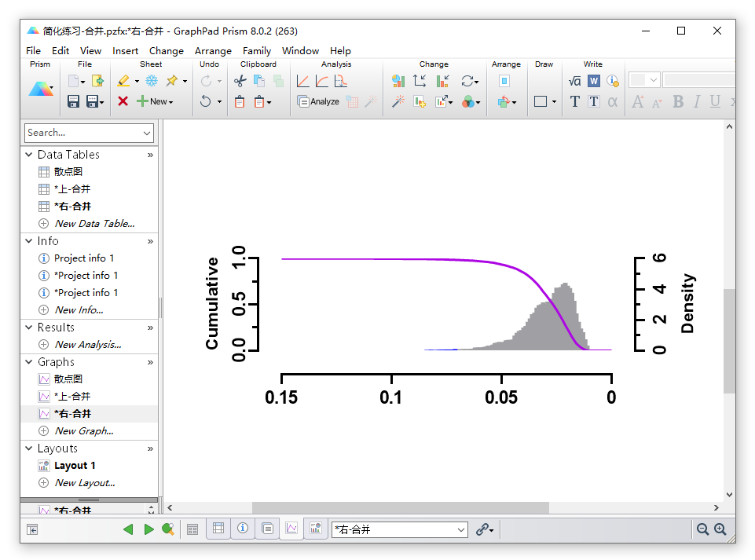Collapse the Info section
This screenshot has height=560, width=755.
pyautogui.click(x=29, y=241)
